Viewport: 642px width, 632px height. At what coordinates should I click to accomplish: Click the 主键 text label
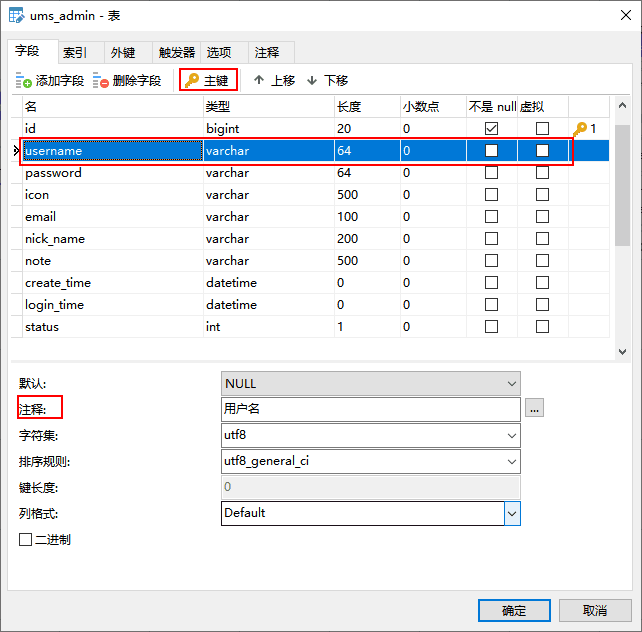[x=216, y=80]
